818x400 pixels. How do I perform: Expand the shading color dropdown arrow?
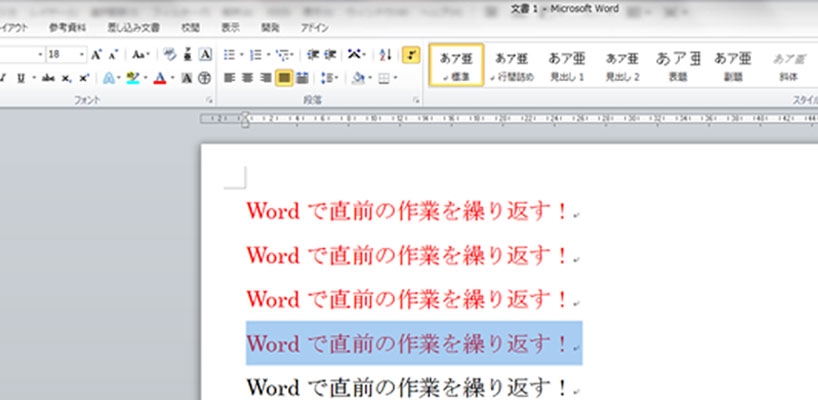click(369, 78)
